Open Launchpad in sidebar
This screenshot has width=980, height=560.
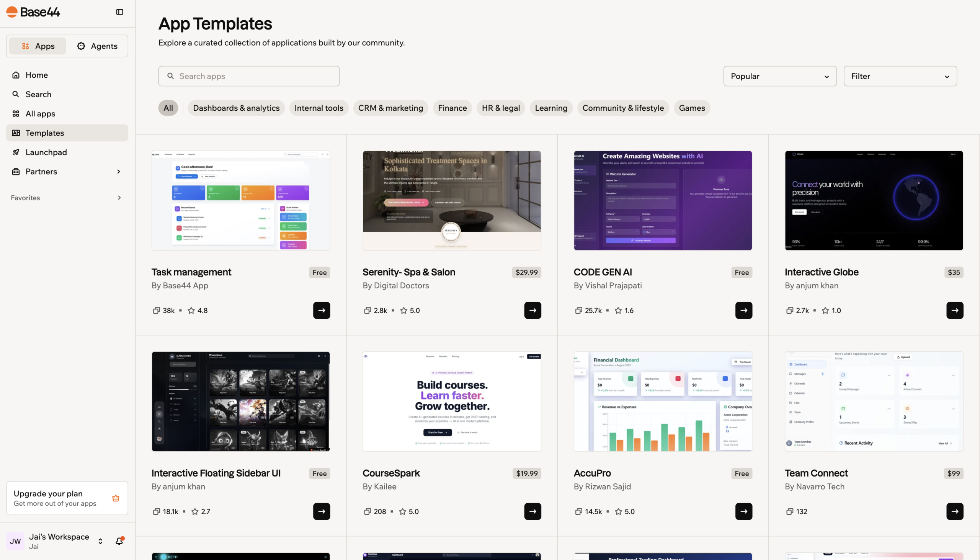[67, 152]
